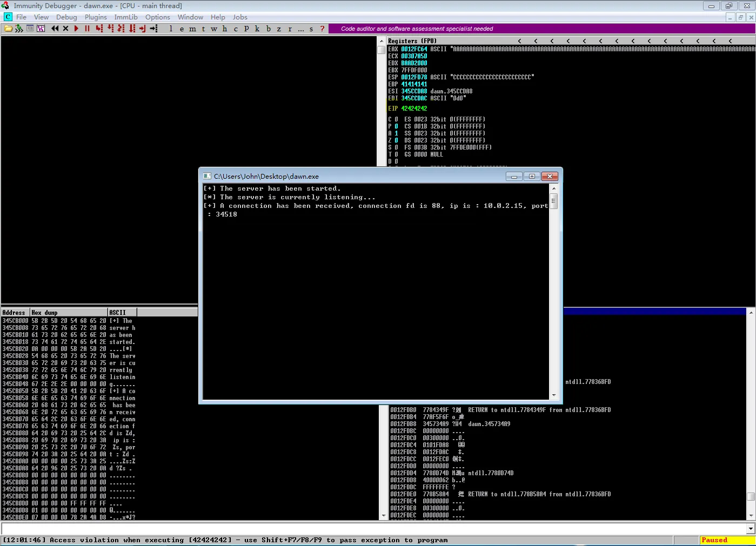Click the yellow Paused status indicator

coord(727,540)
